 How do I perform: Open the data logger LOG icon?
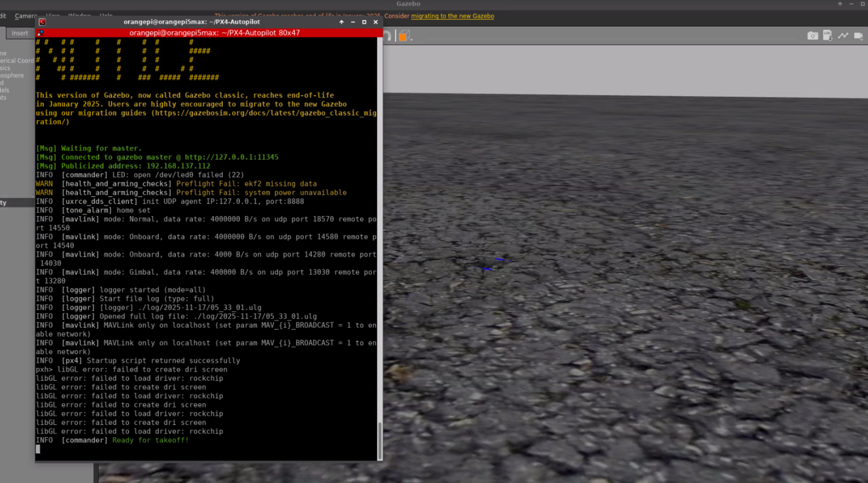tap(828, 36)
